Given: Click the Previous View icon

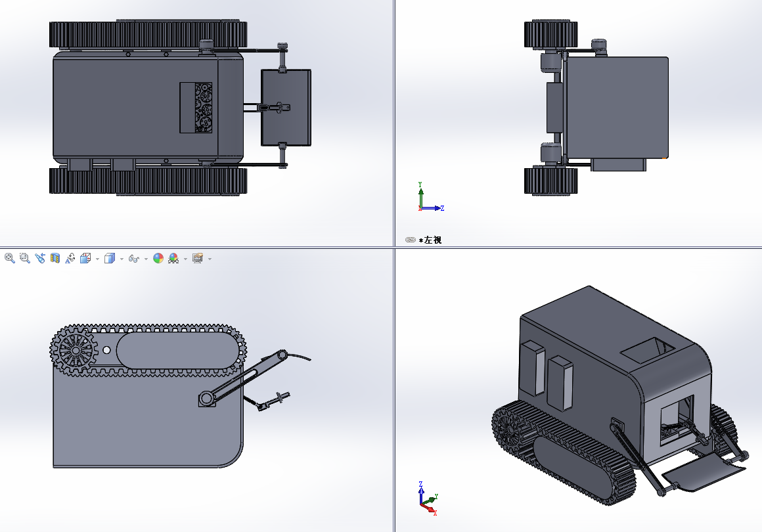Looking at the screenshot, I should [40, 259].
